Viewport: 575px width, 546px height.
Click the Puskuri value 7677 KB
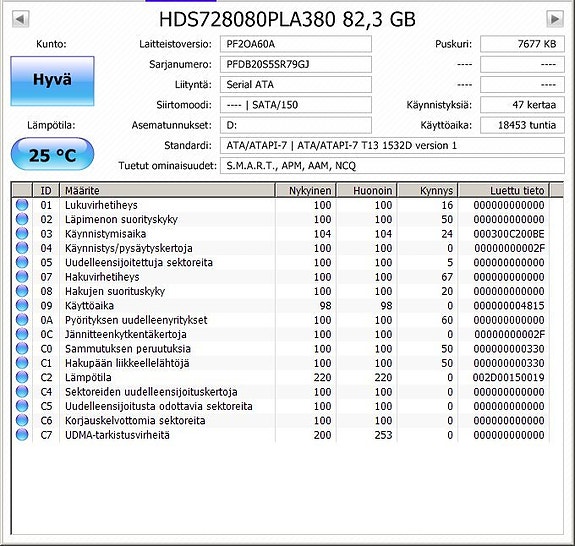pos(522,44)
